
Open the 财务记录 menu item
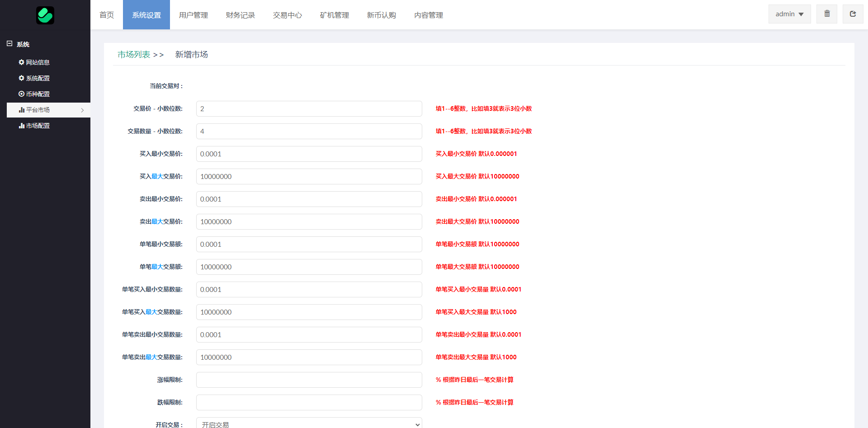click(x=241, y=15)
